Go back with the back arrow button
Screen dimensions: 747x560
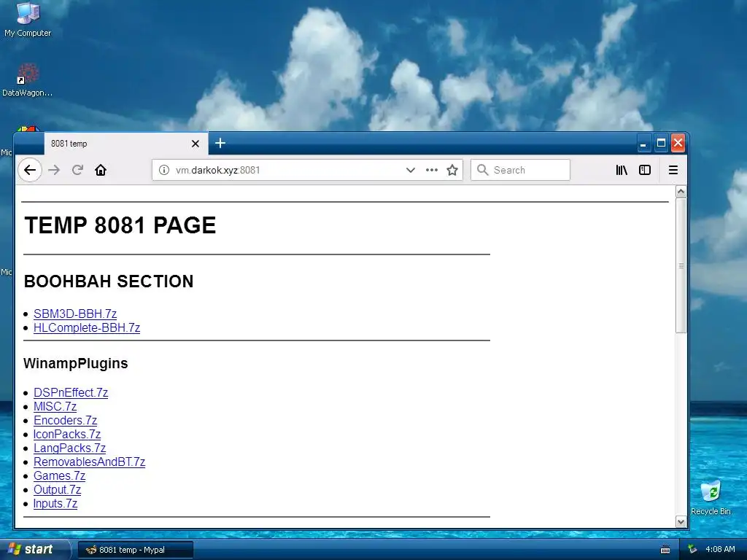[x=30, y=170]
